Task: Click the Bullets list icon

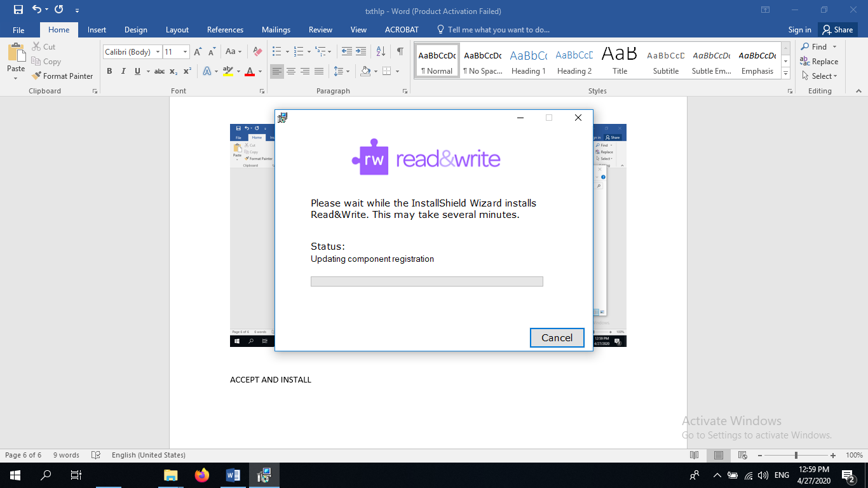Action: (x=277, y=51)
